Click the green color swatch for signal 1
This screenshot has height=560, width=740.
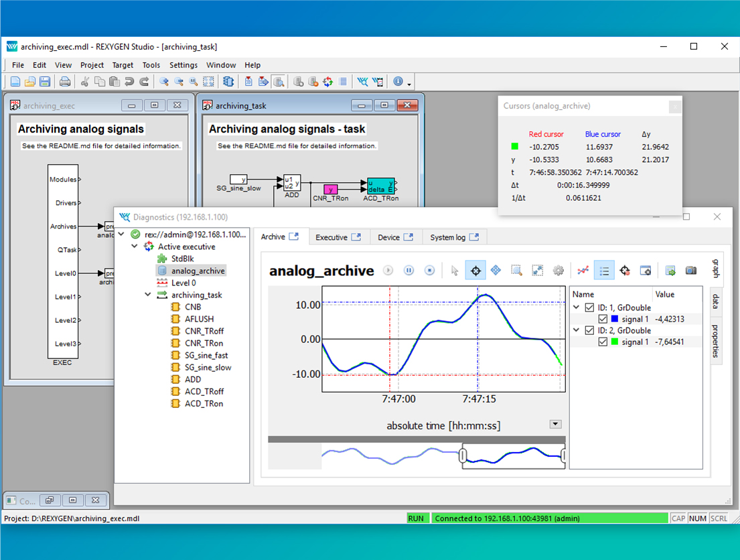click(615, 342)
